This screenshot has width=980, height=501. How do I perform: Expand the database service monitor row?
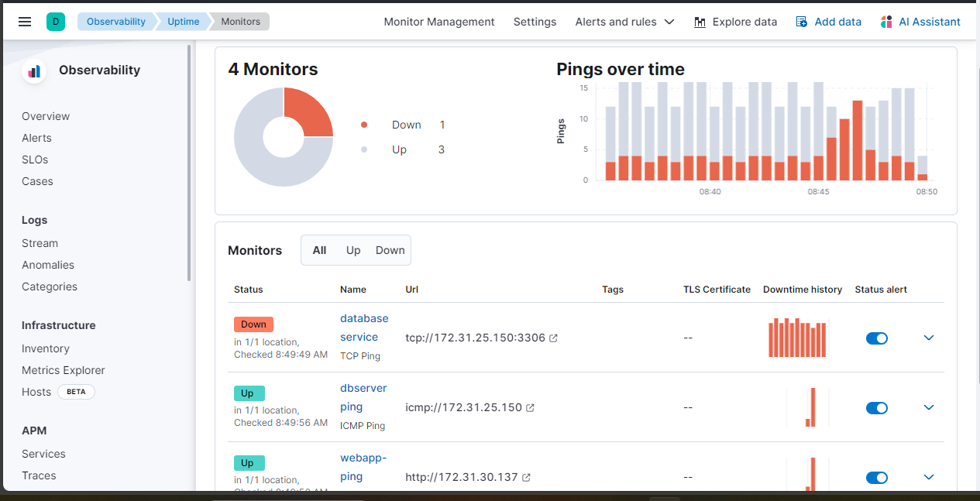(929, 338)
